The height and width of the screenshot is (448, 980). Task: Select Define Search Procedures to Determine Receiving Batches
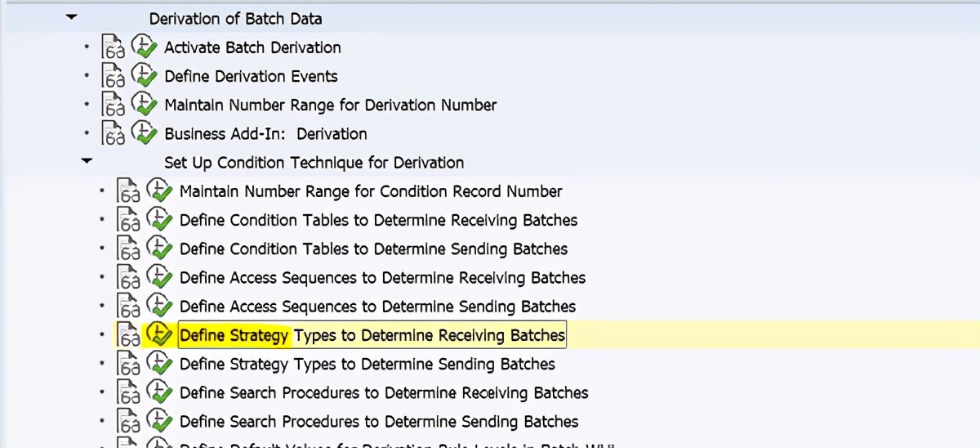pyautogui.click(x=384, y=394)
